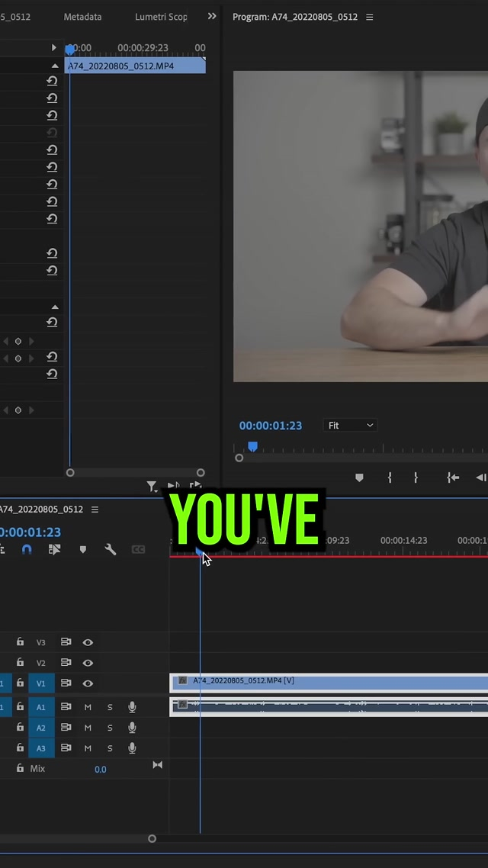The width and height of the screenshot is (488, 868).
Task: Click bowtie icon in the Mix track row
Action: (158, 765)
